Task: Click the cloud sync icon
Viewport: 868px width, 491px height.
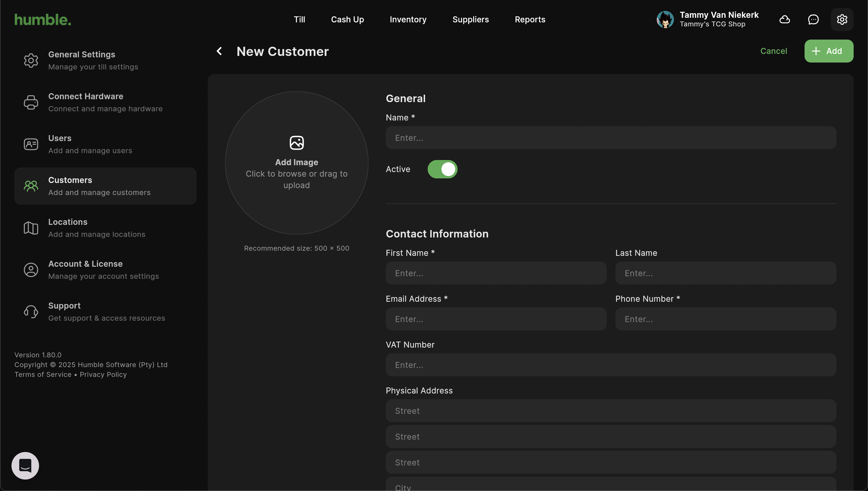Action: 784,20
